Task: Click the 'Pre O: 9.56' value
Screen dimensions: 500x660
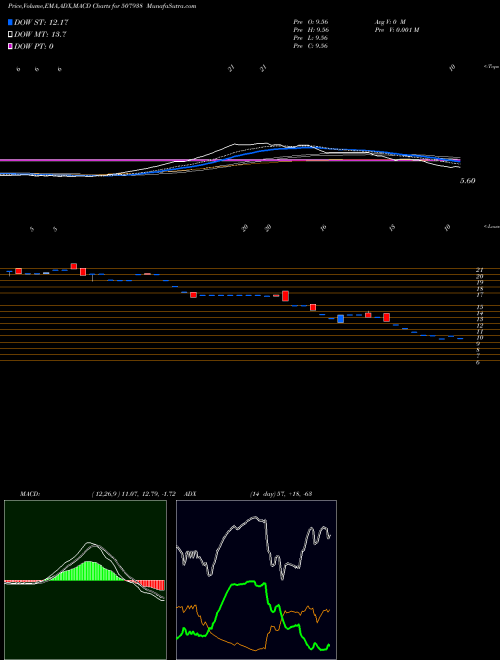Action: tap(311, 22)
